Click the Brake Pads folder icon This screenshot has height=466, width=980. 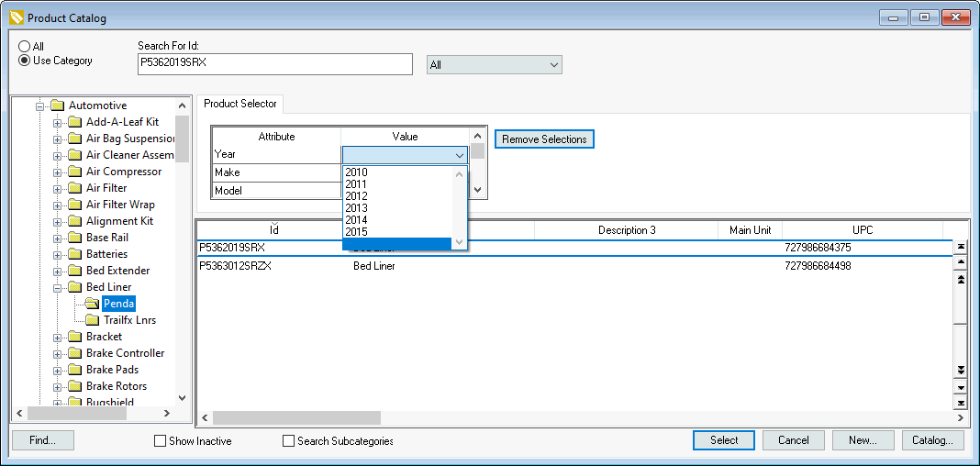[75, 370]
